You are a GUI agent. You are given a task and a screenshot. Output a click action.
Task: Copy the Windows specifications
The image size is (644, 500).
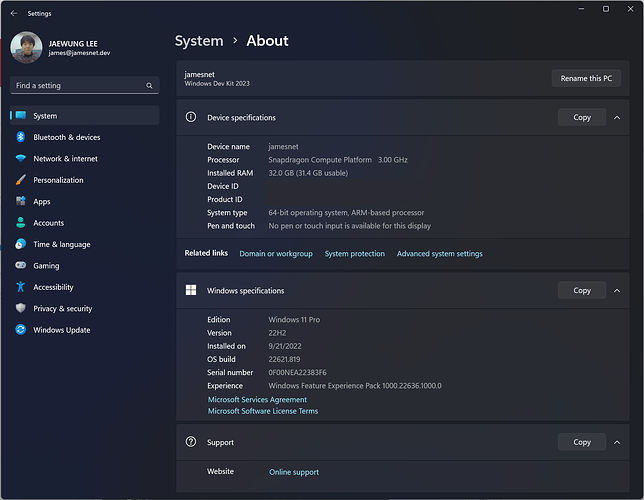pyautogui.click(x=582, y=290)
